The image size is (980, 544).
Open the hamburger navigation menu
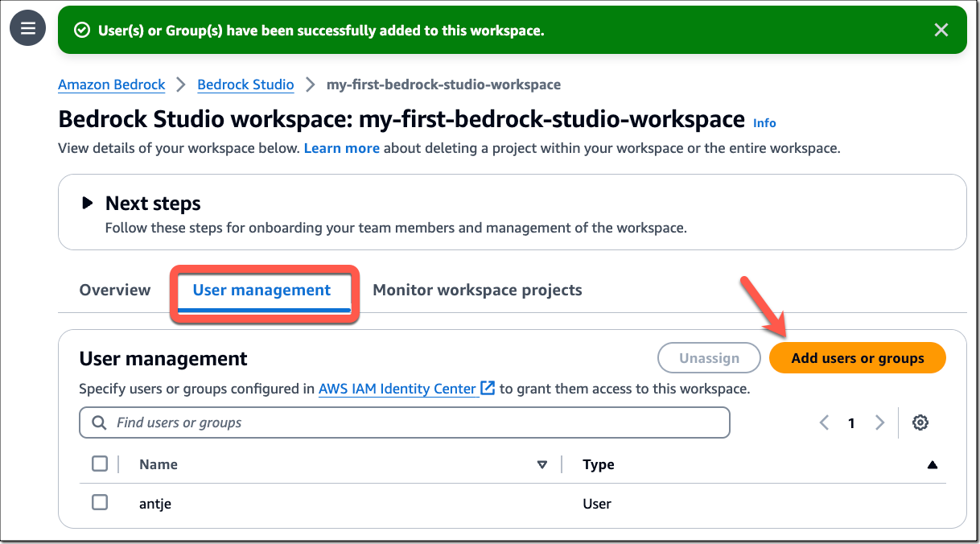click(x=27, y=27)
